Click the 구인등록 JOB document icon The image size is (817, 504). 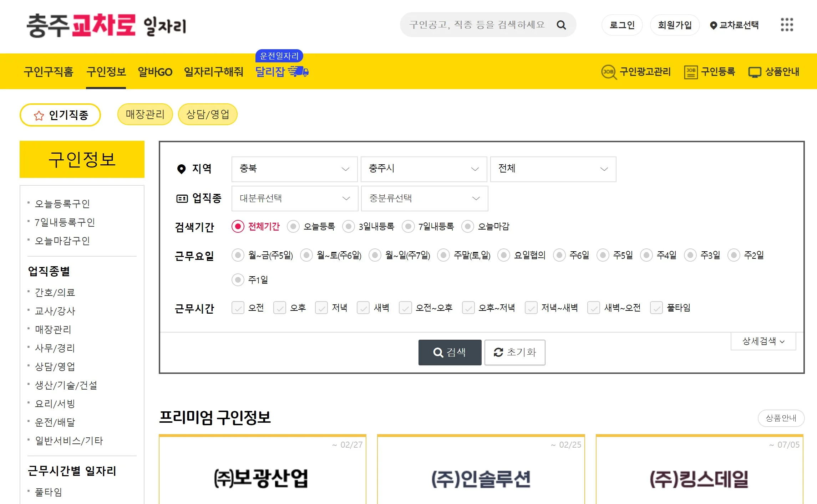tap(691, 72)
